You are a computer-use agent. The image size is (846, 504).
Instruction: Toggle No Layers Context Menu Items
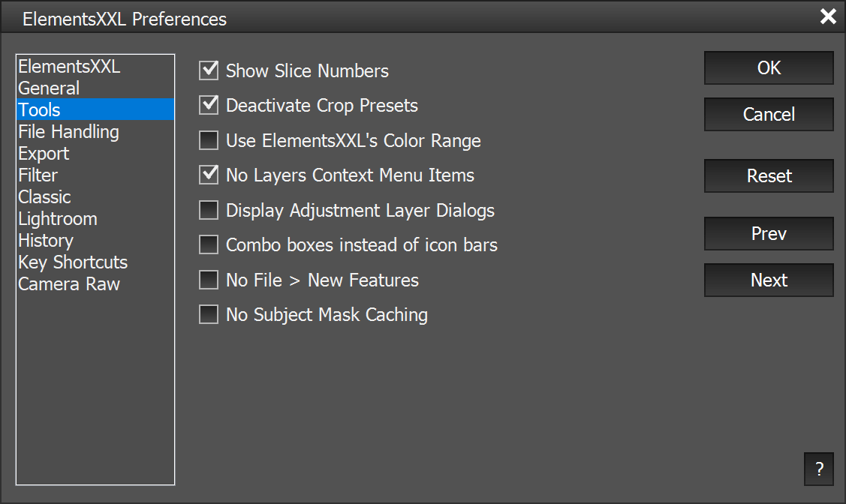(x=209, y=175)
